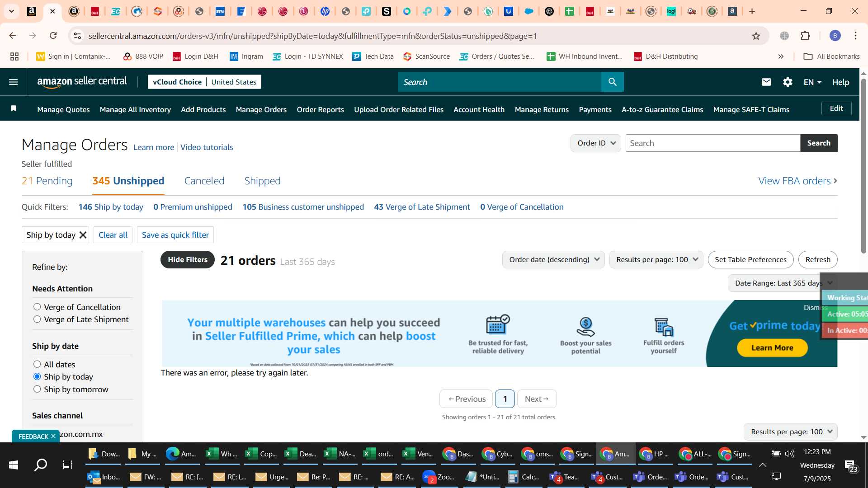Open Set Table Preferences
The width and height of the screenshot is (868, 488).
coord(750,260)
